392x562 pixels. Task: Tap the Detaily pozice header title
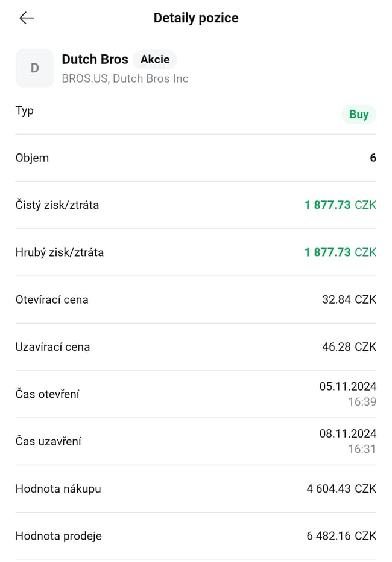[196, 18]
